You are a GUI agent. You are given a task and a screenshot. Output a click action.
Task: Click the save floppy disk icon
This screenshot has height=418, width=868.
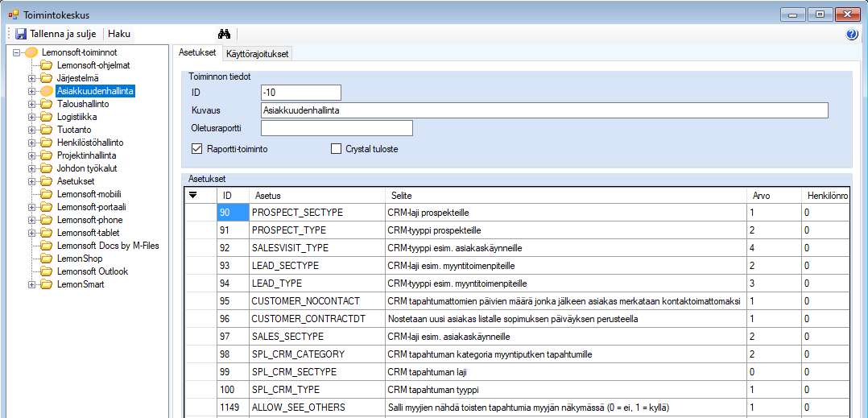coord(21,34)
